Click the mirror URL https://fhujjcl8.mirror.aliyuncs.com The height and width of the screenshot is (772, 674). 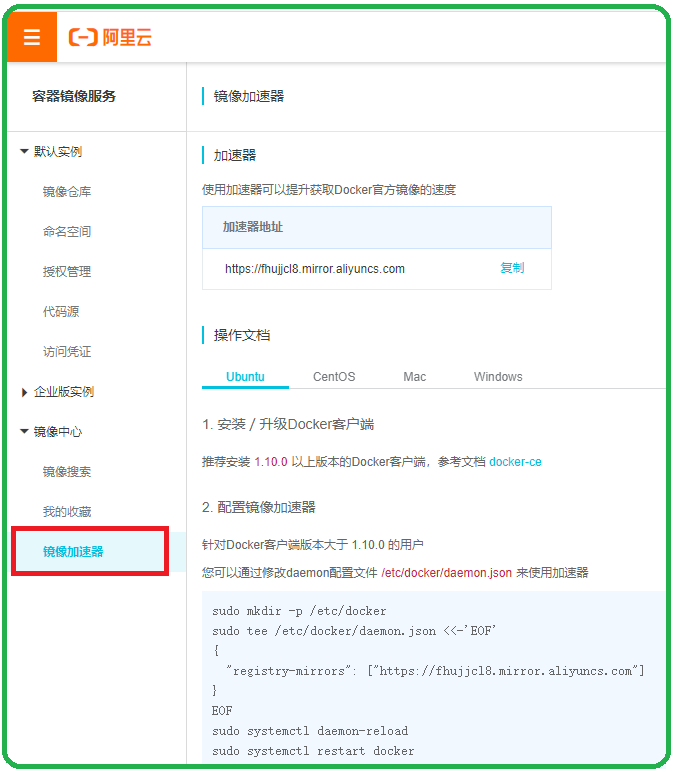point(315,269)
